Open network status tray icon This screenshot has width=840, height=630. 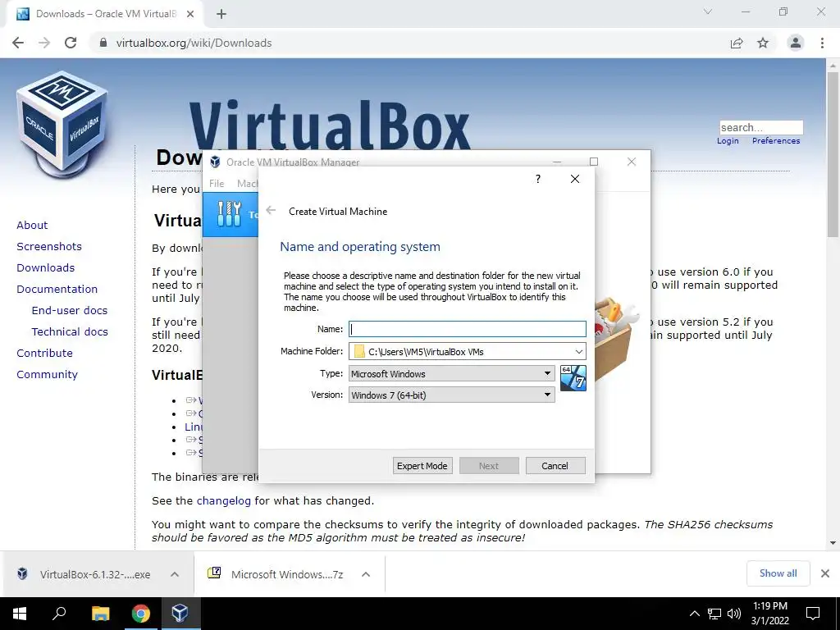pos(714,614)
